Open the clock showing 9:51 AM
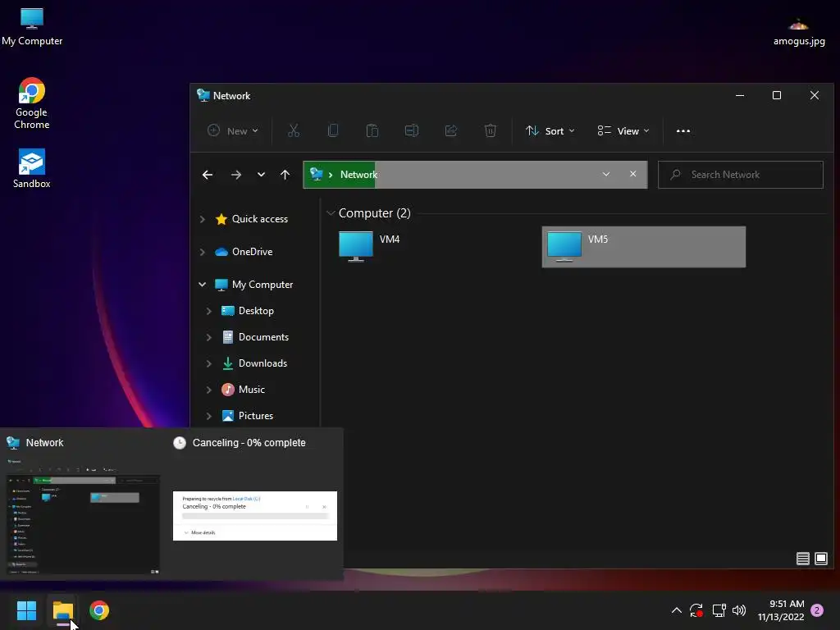The width and height of the screenshot is (840, 630). (x=781, y=610)
